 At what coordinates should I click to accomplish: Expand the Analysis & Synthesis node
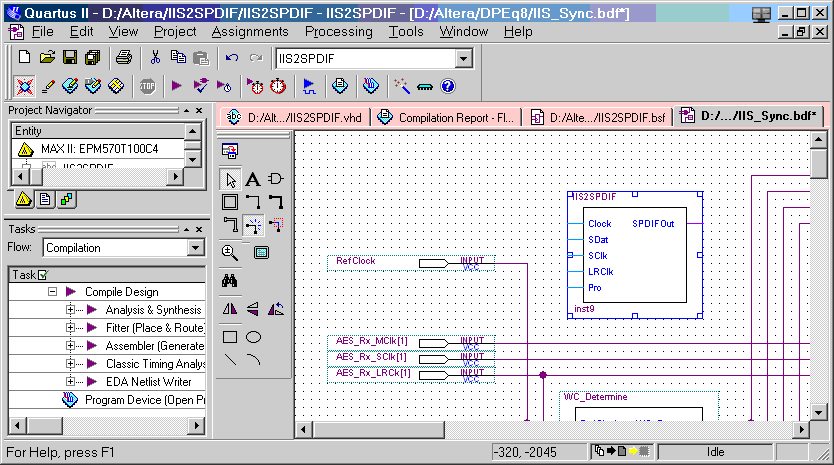click(x=70, y=310)
